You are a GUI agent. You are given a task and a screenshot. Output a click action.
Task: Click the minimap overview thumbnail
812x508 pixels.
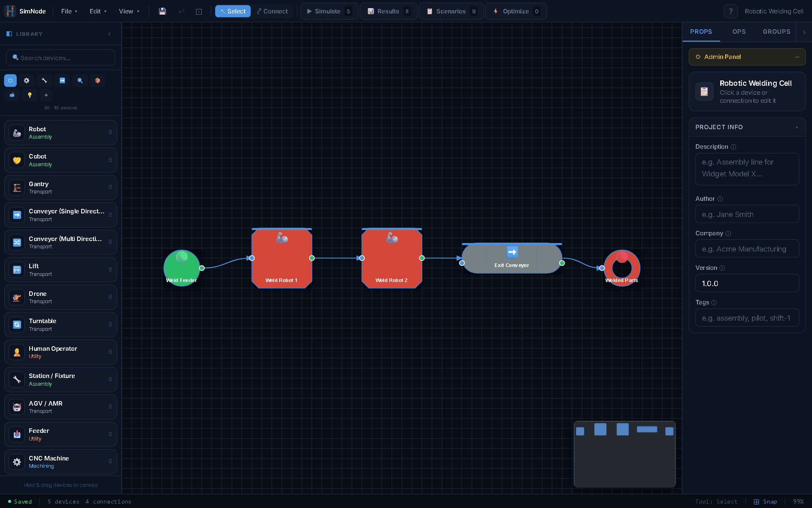(x=625, y=454)
